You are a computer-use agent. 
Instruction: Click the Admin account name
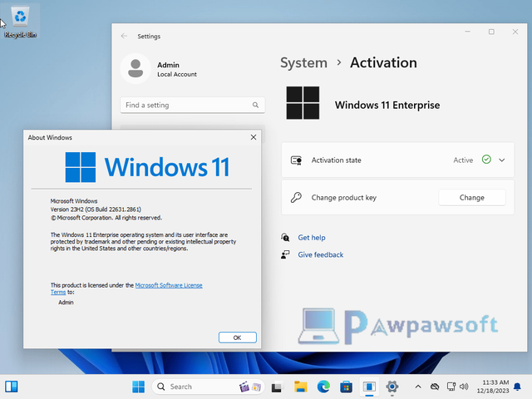[x=168, y=65]
